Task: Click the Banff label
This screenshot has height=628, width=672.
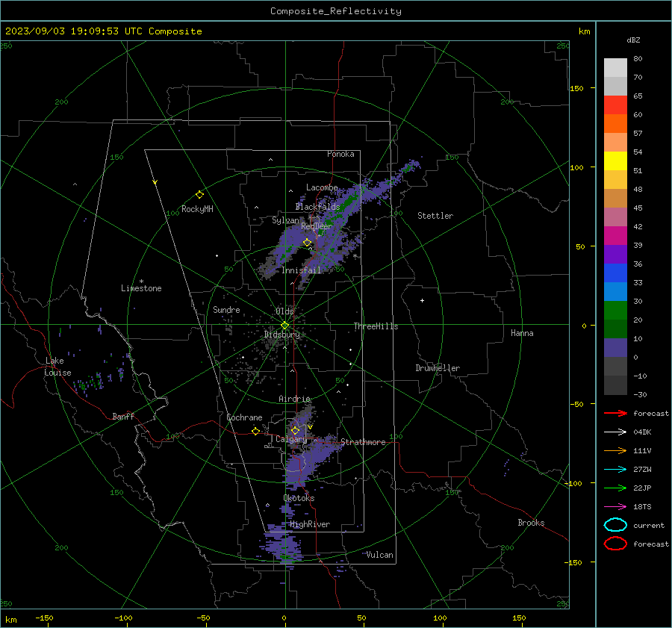Action: (x=123, y=416)
